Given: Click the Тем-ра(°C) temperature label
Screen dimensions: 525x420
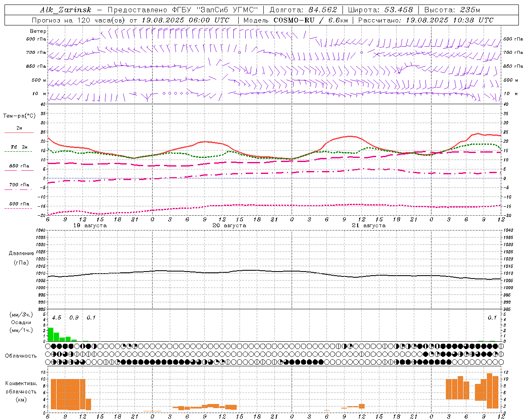Looking at the screenshot, I should 19,116.
